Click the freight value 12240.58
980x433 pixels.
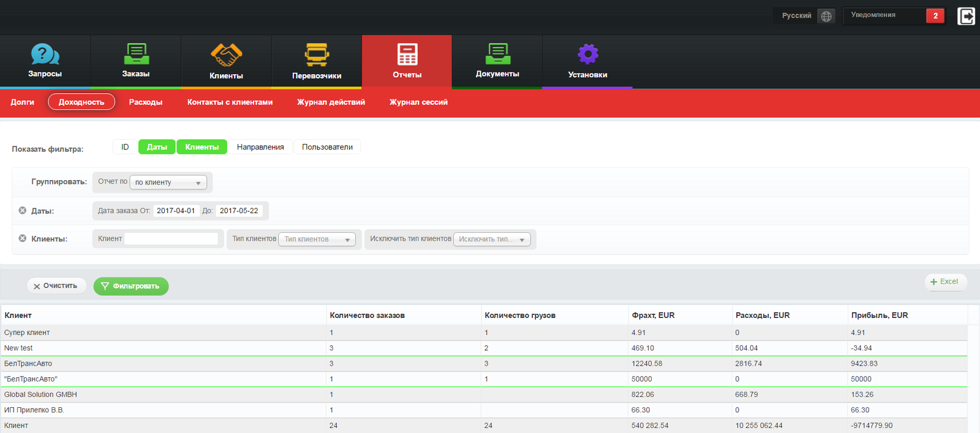(x=647, y=364)
